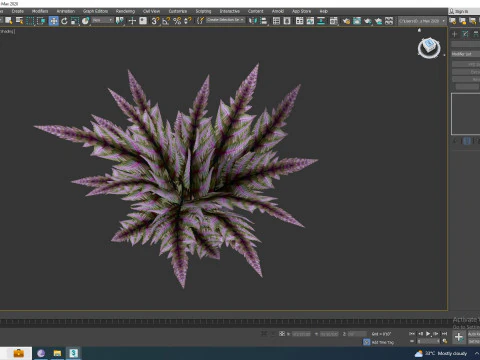Open the Material Editor

point(334,21)
